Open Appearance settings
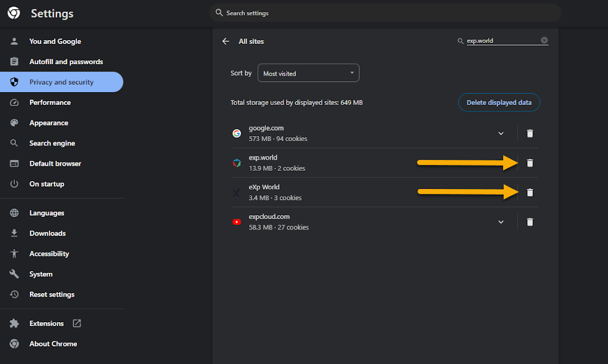The height and width of the screenshot is (364, 608). (49, 123)
